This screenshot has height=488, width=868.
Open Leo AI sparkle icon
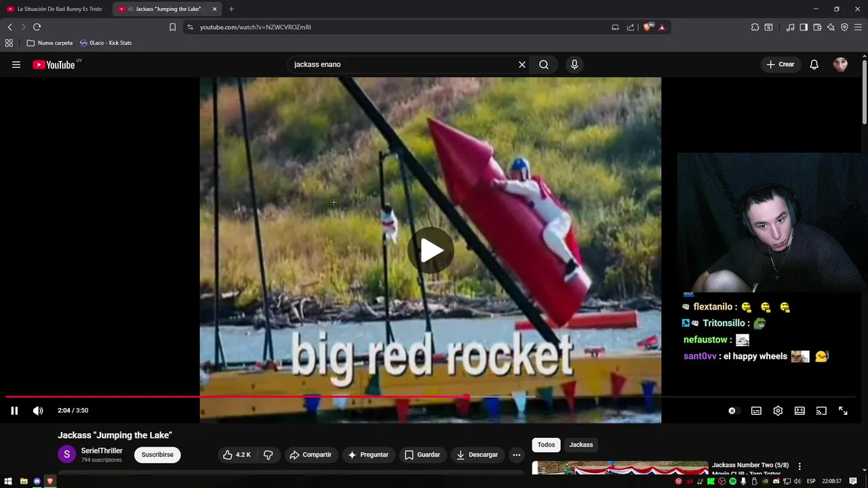pos(831,27)
